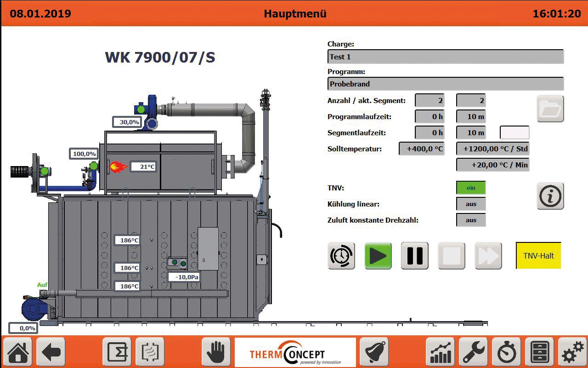Toggle TNV from ein to aus
The height and width of the screenshot is (368, 588).
point(470,188)
